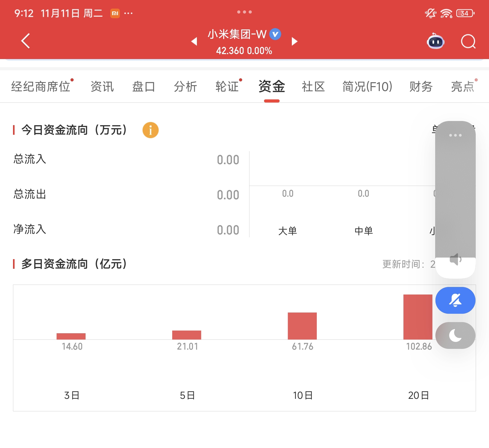Tap the silent mode status icon
This screenshot has width=489, height=448.
coord(430,13)
